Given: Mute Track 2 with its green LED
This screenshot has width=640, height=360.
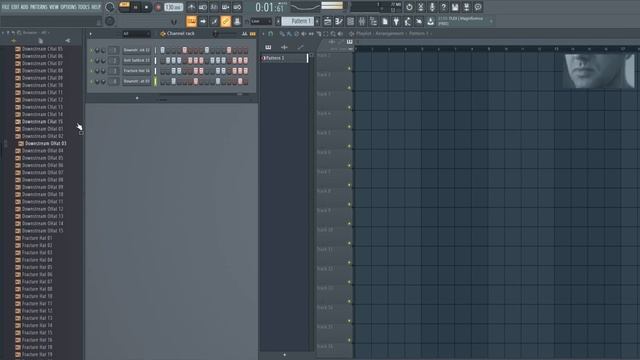Looking at the screenshot, I should (x=349, y=88).
